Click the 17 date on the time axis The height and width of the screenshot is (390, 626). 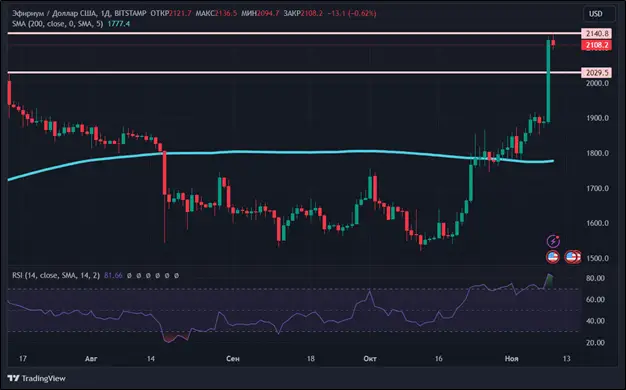pos(23,359)
